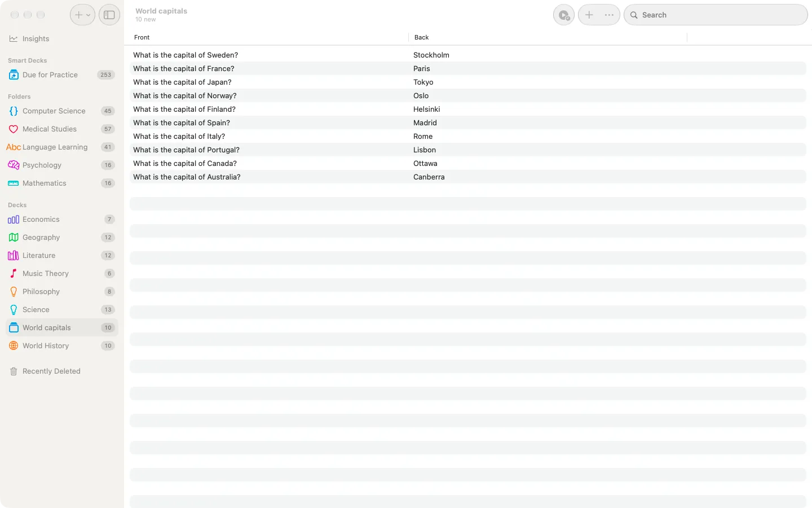The image size is (812, 508).
Task: Click the Music Theory note icon
Action: coord(14,274)
